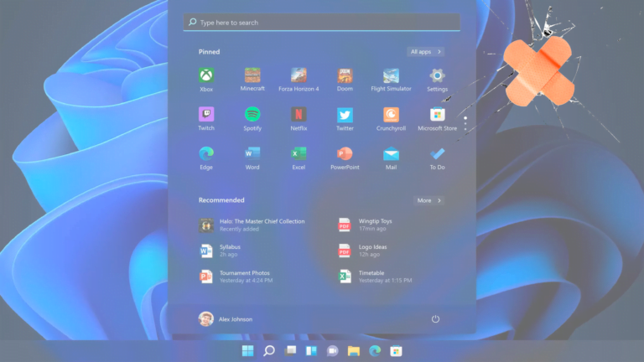Launch Minecraft from pinned apps
644x362 pixels.
point(252,80)
